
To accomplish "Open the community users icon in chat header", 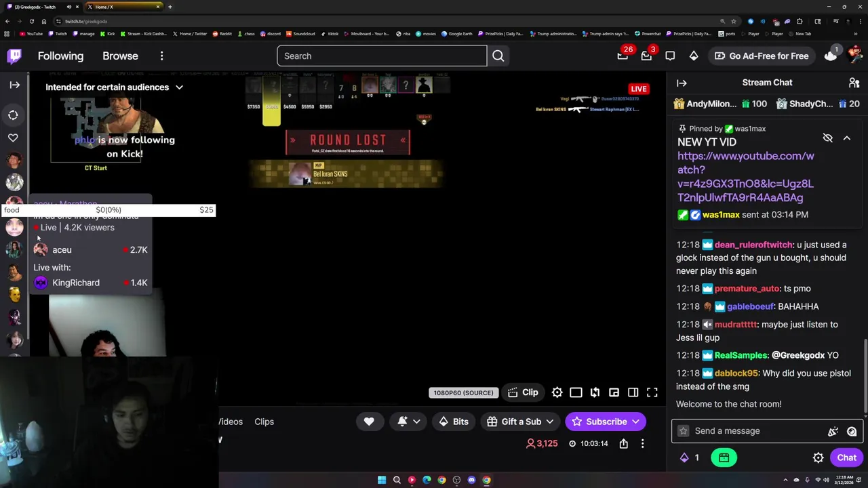I will coord(854,83).
